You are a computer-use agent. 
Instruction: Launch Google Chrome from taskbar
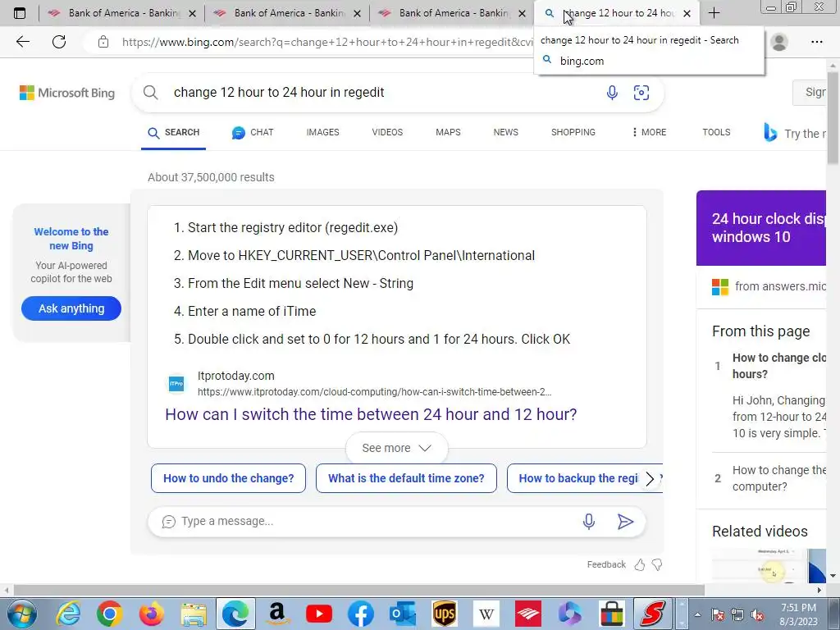pyautogui.click(x=109, y=614)
